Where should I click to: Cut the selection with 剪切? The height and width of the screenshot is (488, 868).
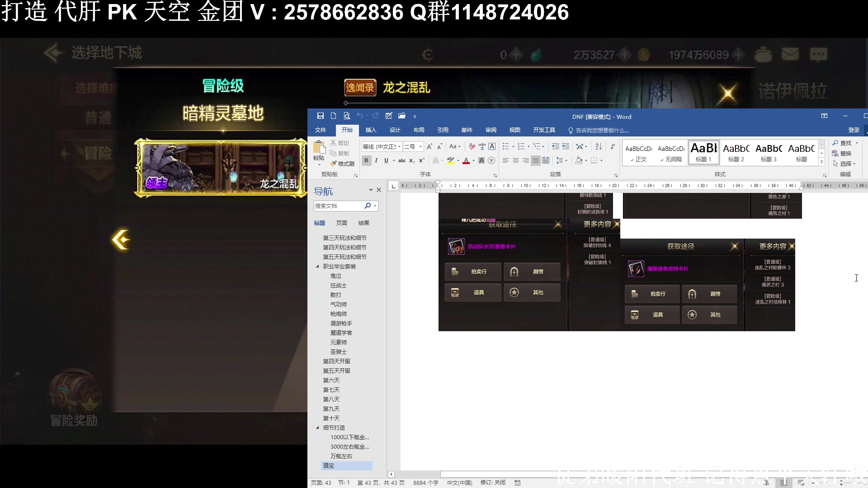tap(340, 143)
